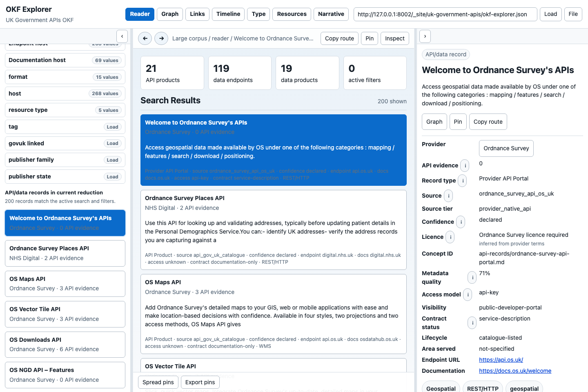
Task: Click the API/data record badge
Action: click(x=446, y=54)
